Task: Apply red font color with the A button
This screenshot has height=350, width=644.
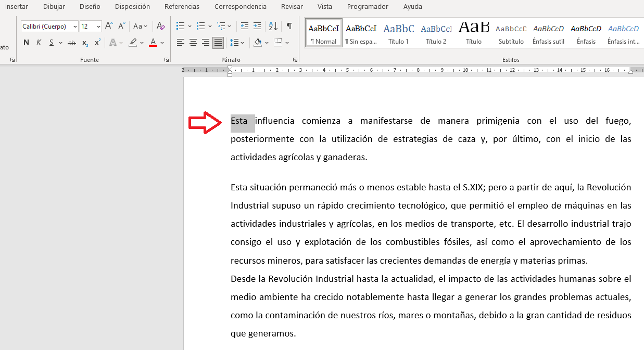Action: (153, 43)
